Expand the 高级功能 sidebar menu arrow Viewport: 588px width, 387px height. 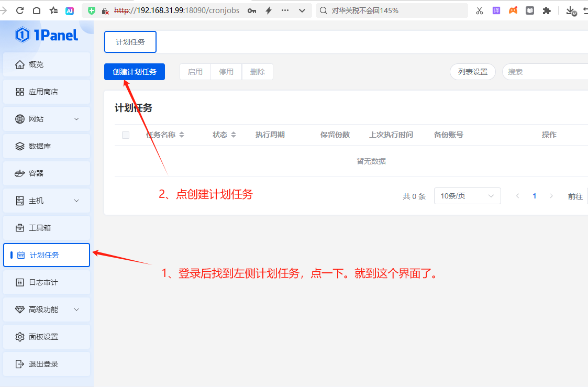[x=76, y=309]
